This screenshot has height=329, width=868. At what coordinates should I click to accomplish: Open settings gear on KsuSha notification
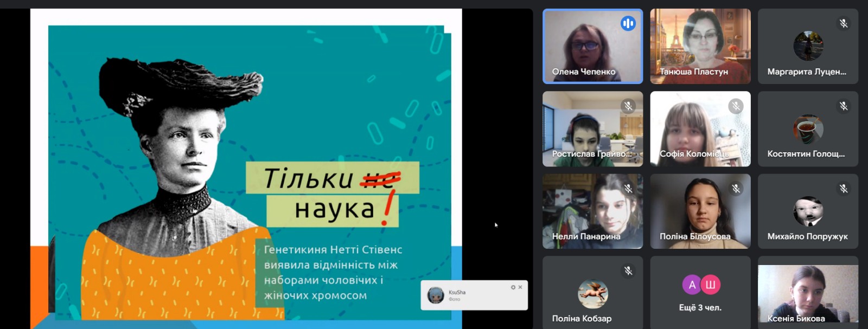[x=513, y=287]
